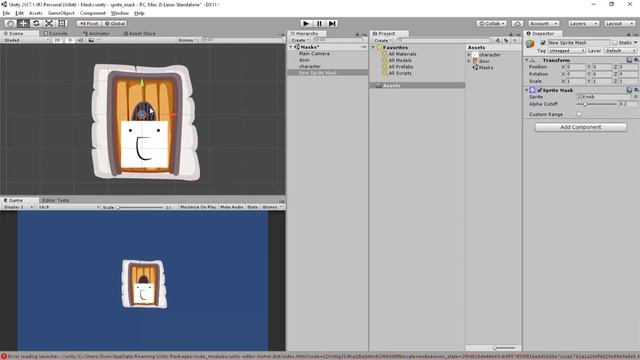Screen dimensions: 640x360
Task: Switch to the Console tab
Action: [x=56, y=33]
